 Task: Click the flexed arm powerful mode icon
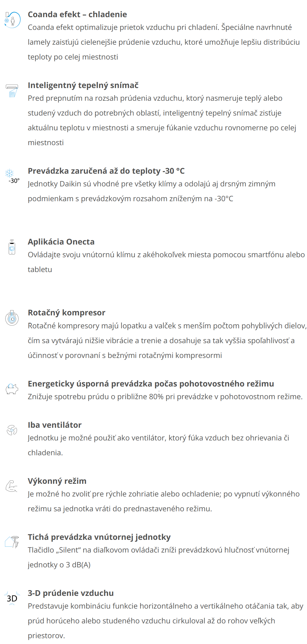tap(12, 486)
